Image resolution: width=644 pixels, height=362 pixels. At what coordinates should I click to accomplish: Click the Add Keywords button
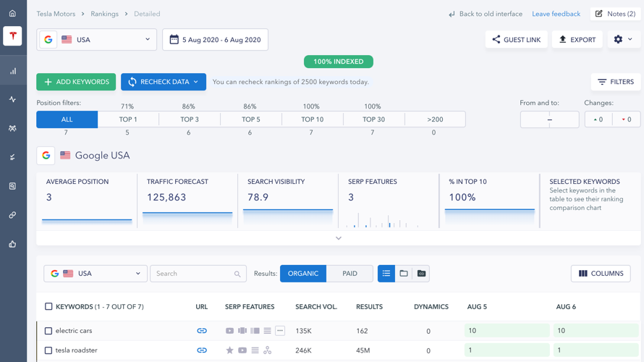[76, 82]
